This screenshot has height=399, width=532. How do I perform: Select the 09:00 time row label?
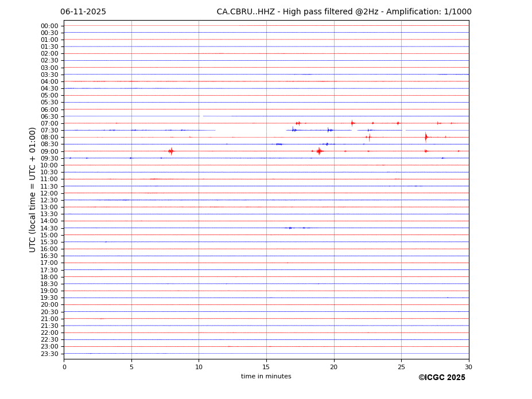click(49, 151)
